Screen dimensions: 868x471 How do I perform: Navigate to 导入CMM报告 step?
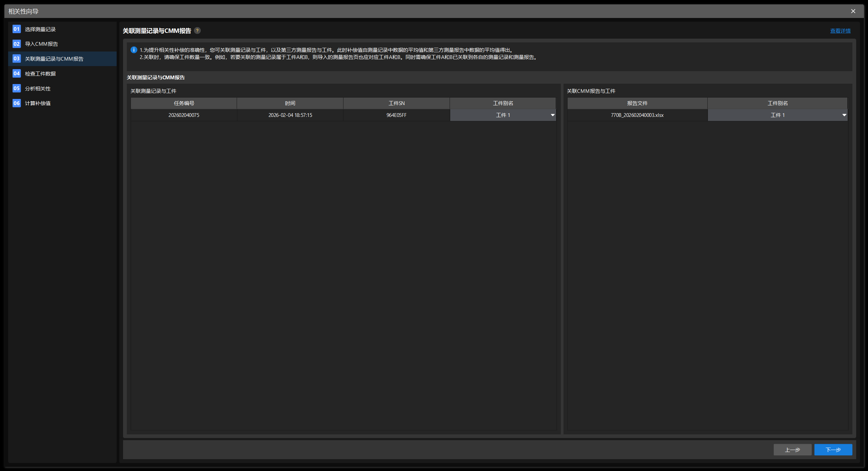pos(41,44)
